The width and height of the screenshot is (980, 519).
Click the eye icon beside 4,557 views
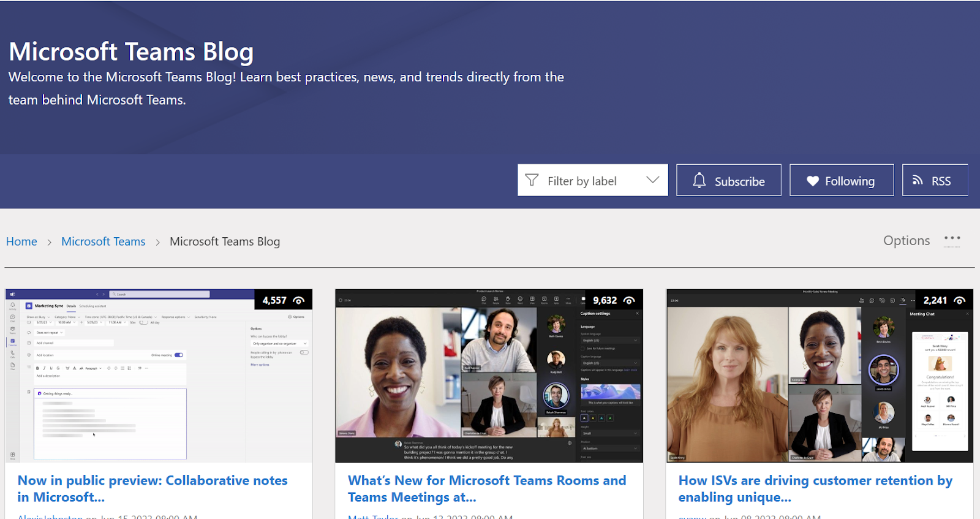299,300
